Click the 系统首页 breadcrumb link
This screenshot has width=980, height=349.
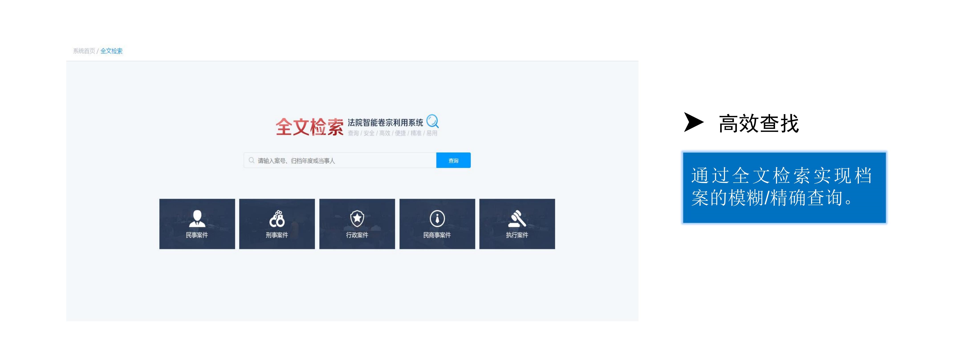click(84, 51)
